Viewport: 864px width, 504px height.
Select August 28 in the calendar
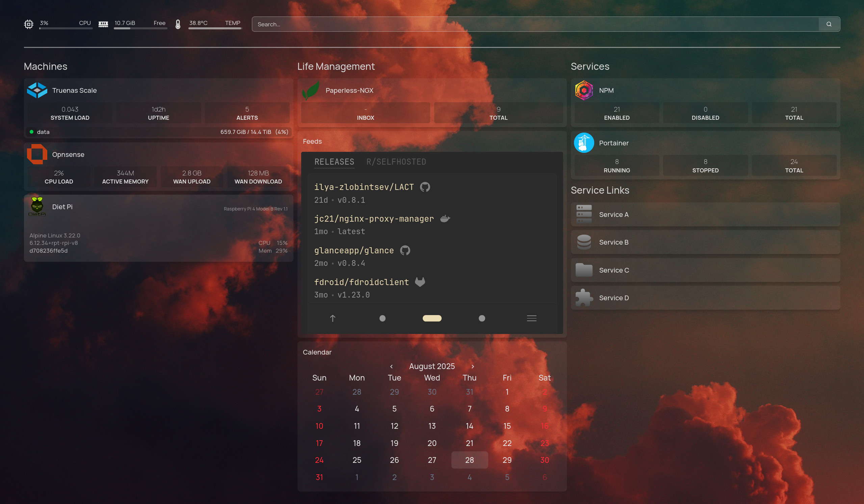point(469,460)
